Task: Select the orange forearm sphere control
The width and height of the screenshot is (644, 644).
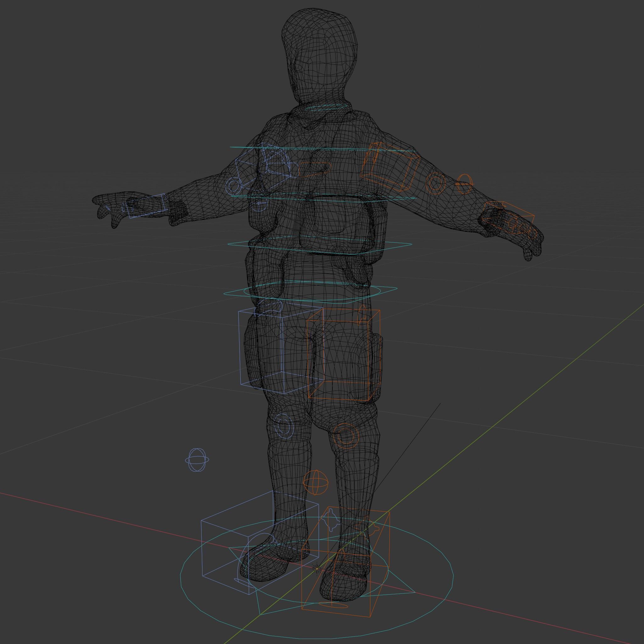Action: coord(464,184)
